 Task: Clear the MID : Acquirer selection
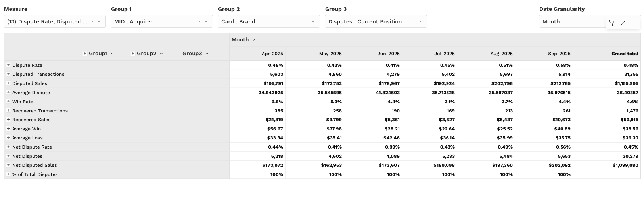200,22
